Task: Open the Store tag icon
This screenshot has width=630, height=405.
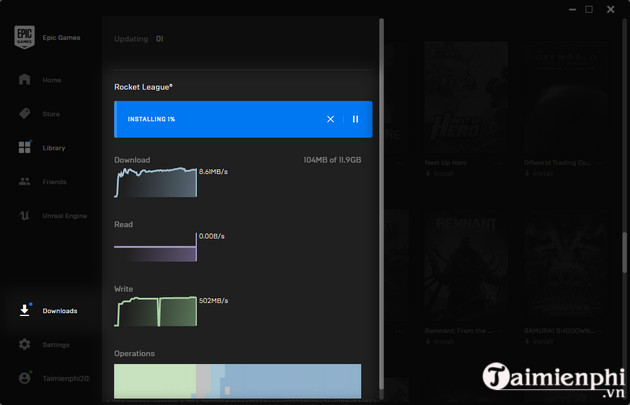Action: click(25, 113)
